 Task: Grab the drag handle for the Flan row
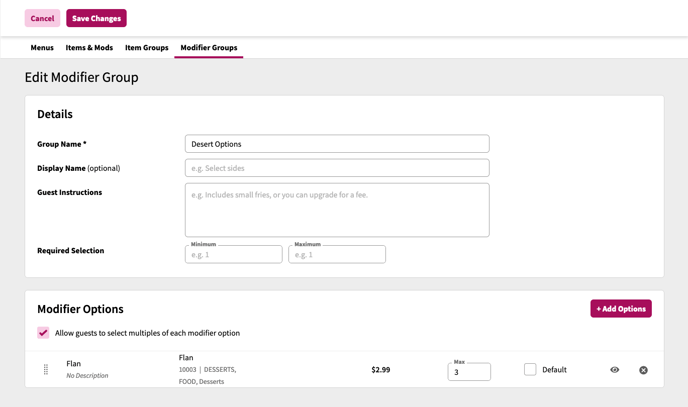click(46, 370)
